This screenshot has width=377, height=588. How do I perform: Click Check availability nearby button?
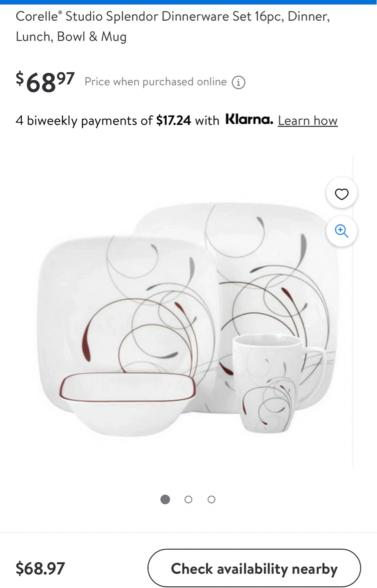[x=254, y=568]
